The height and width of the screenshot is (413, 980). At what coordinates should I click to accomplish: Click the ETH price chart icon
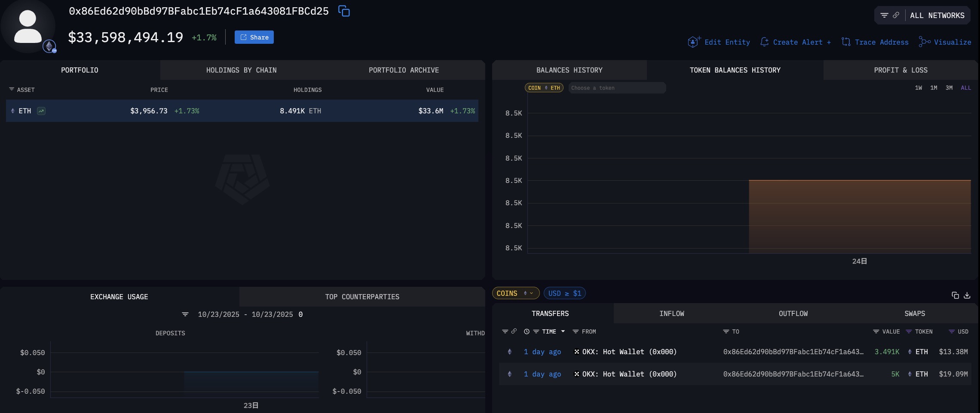coord(41,111)
